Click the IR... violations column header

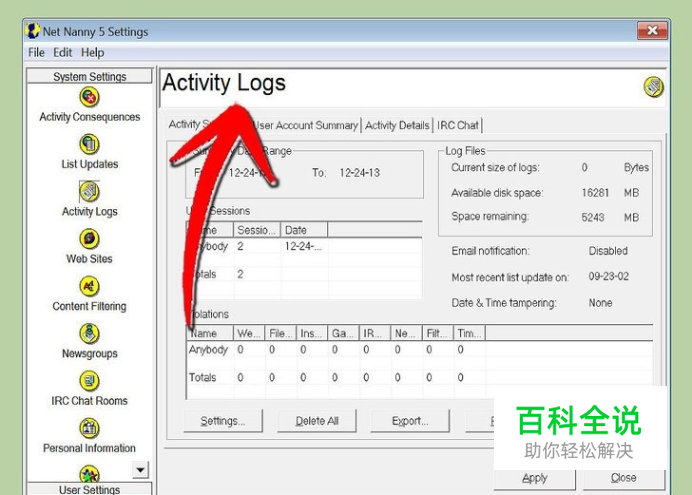point(375,333)
